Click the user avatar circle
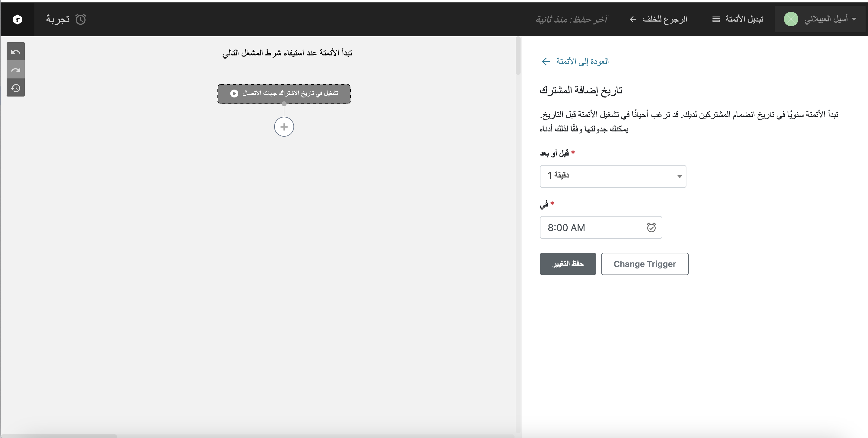The image size is (868, 438). (790, 19)
